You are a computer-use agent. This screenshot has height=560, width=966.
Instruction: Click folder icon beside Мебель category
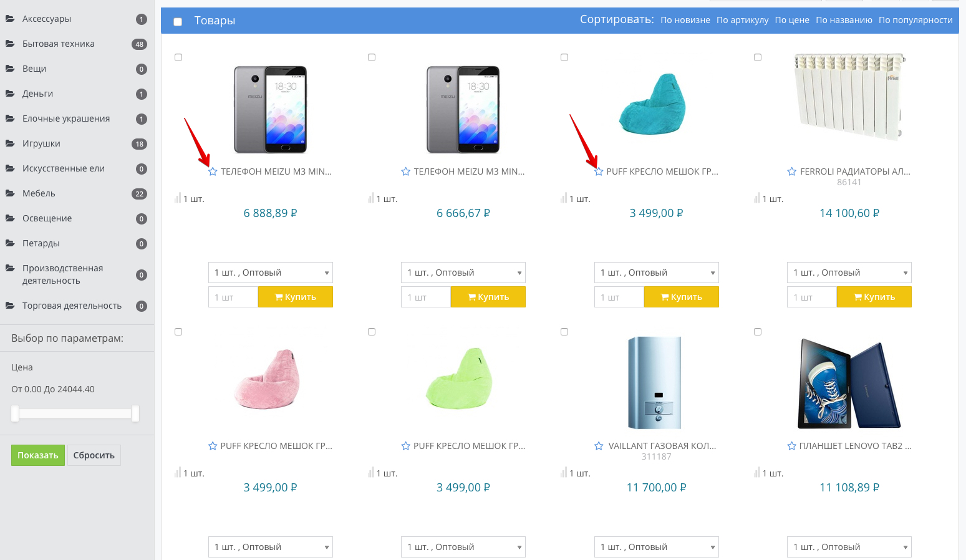tap(10, 193)
